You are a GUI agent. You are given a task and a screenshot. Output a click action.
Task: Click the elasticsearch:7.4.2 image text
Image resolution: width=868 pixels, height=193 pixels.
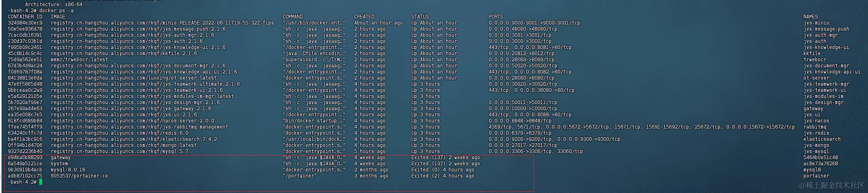(x=134, y=139)
